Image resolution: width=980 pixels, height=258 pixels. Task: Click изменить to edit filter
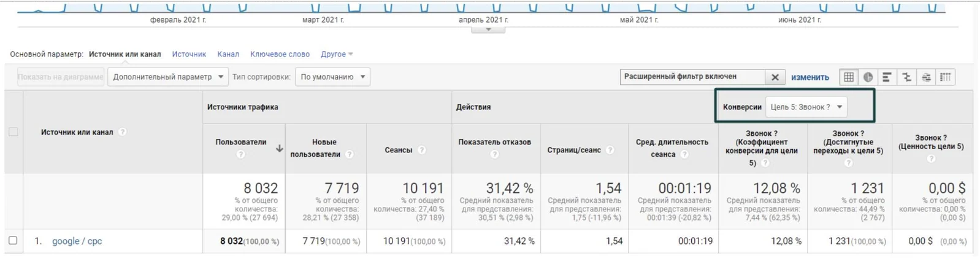[x=810, y=77]
